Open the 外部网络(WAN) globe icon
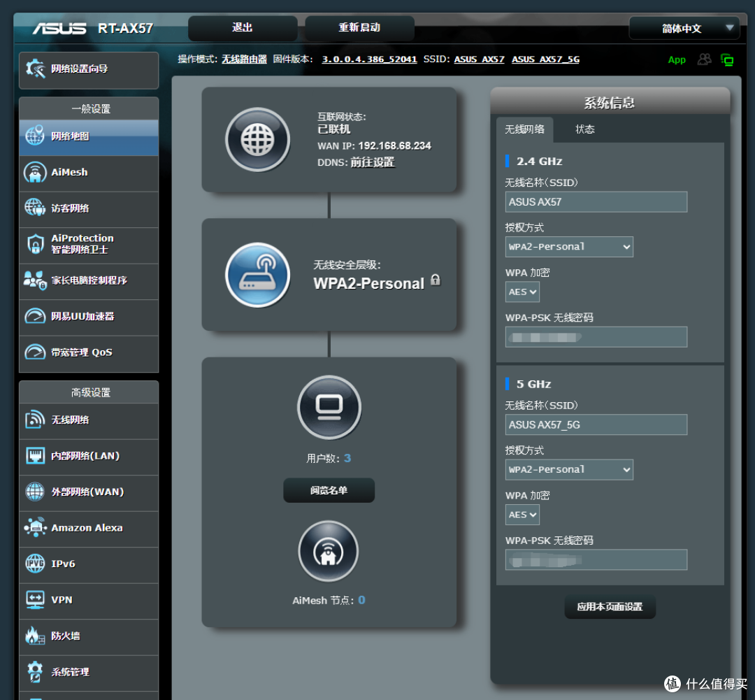 tap(35, 492)
